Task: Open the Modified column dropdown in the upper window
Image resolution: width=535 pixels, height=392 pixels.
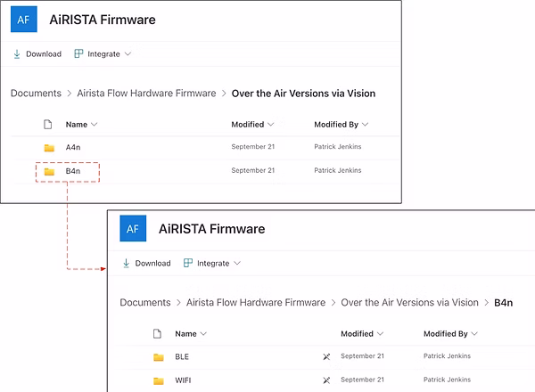Action: point(252,125)
